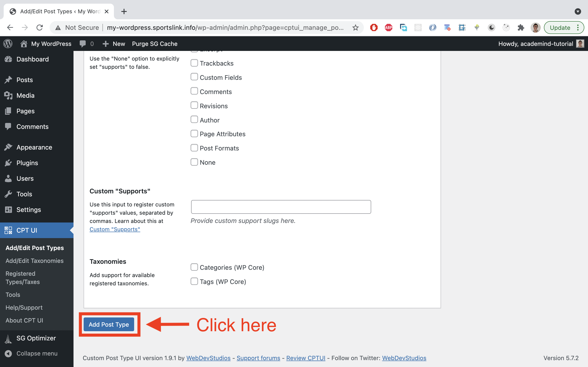Click the Comments speech bubble in the admin bar
This screenshot has width=588, height=367.
83,44
